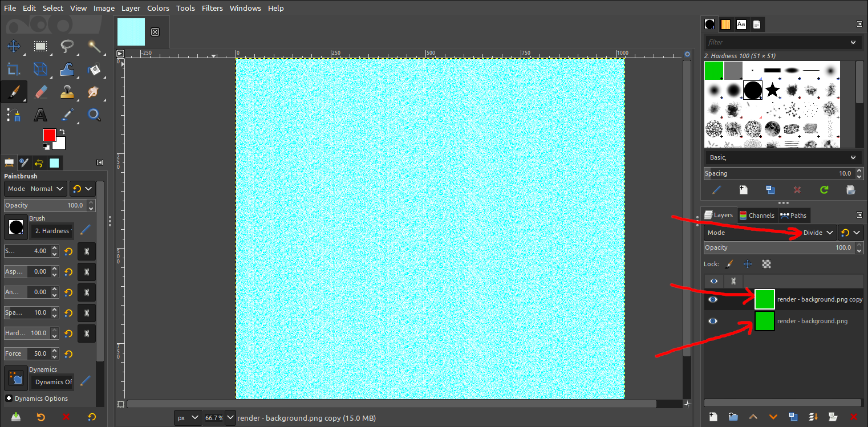The height and width of the screenshot is (427, 868).
Task: Select the Paths tool
Action: click(x=14, y=115)
